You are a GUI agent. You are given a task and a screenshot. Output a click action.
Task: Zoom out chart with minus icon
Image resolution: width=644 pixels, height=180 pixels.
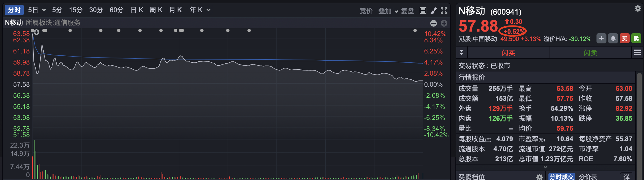[x=434, y=23]
